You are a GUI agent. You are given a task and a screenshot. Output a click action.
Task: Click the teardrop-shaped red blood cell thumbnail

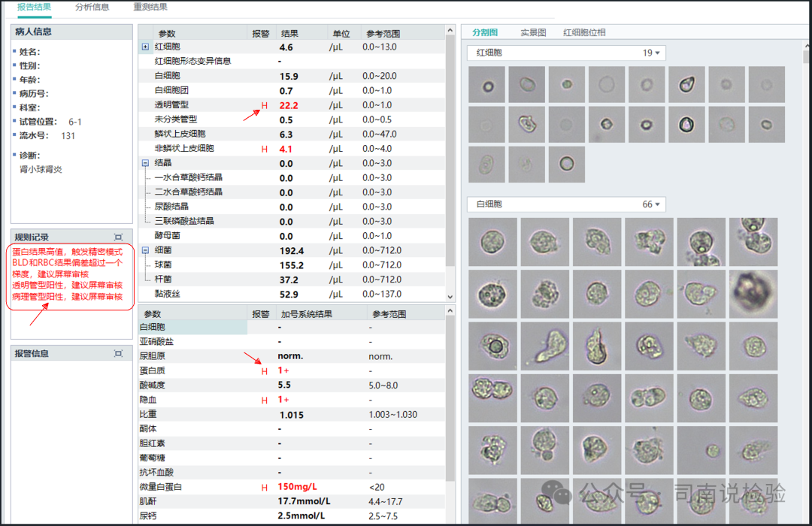686,84
